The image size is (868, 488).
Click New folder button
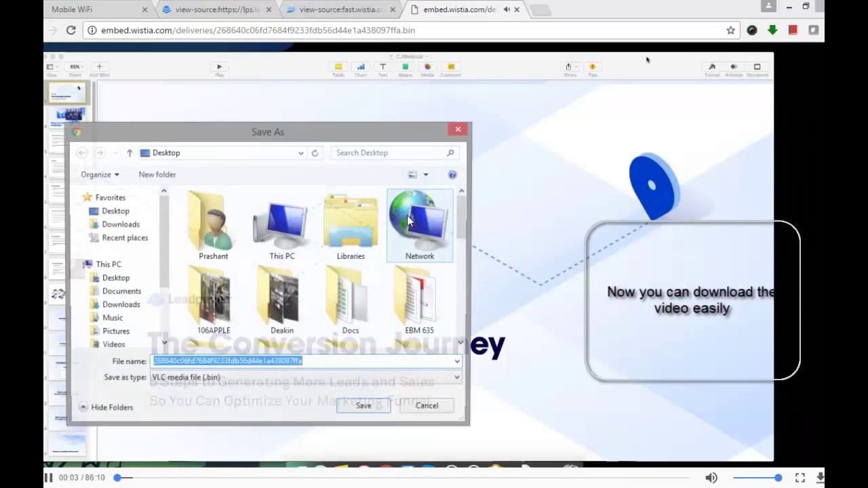point(157,174)
